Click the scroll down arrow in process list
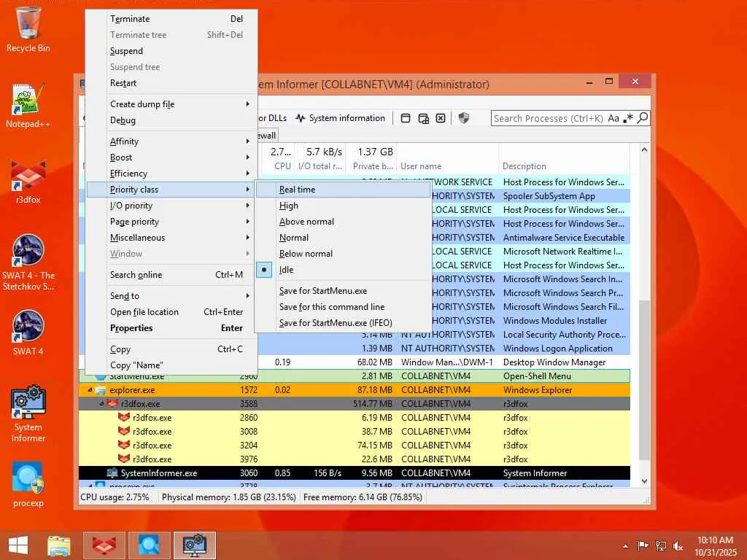This screenshot has height=560, width=747. tap(644, 481)
